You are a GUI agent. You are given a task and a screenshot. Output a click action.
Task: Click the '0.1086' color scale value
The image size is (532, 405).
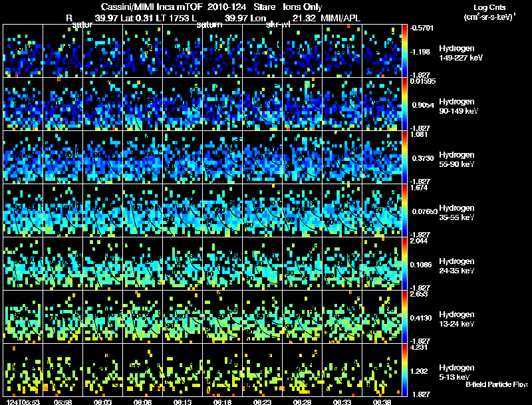421,265
